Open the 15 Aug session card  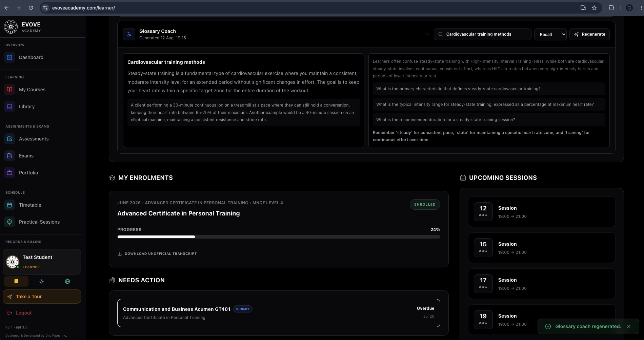point(542,248)
